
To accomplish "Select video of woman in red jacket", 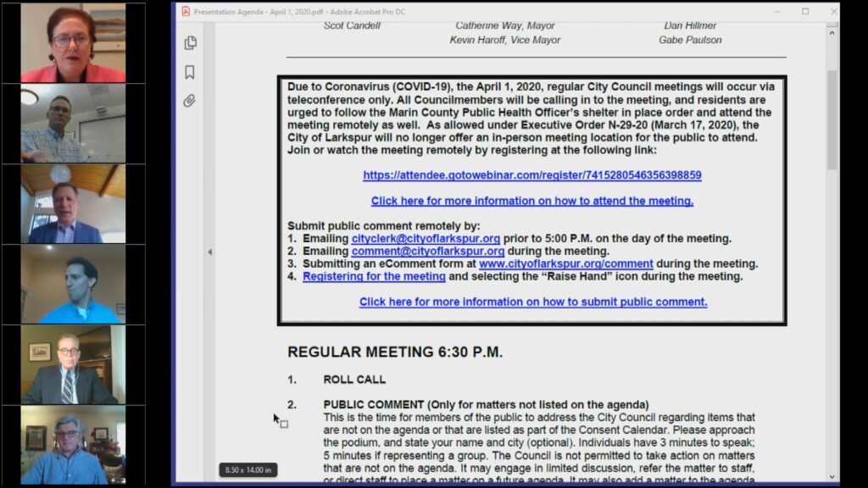I will tap(73, 43).
